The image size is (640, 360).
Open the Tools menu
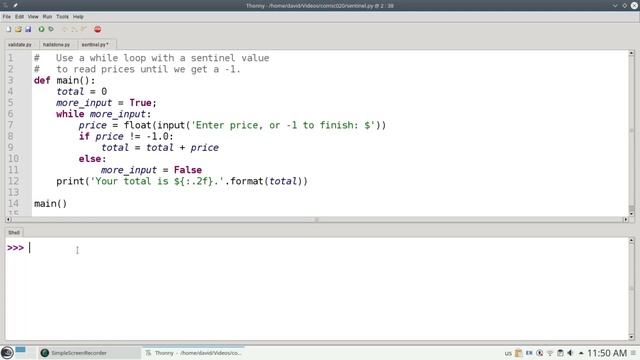[x=62, y=17]
